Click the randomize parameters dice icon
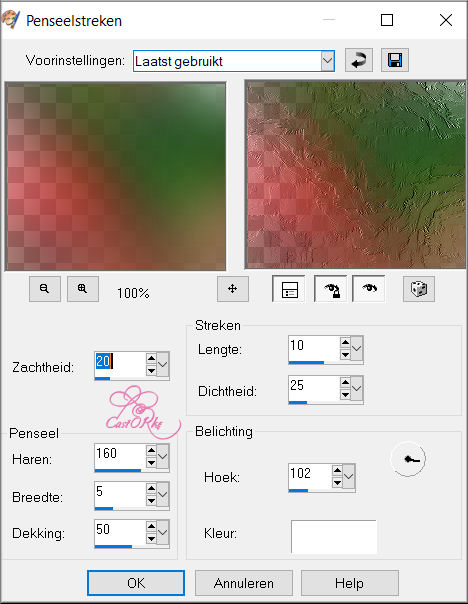 pos(419,289)
